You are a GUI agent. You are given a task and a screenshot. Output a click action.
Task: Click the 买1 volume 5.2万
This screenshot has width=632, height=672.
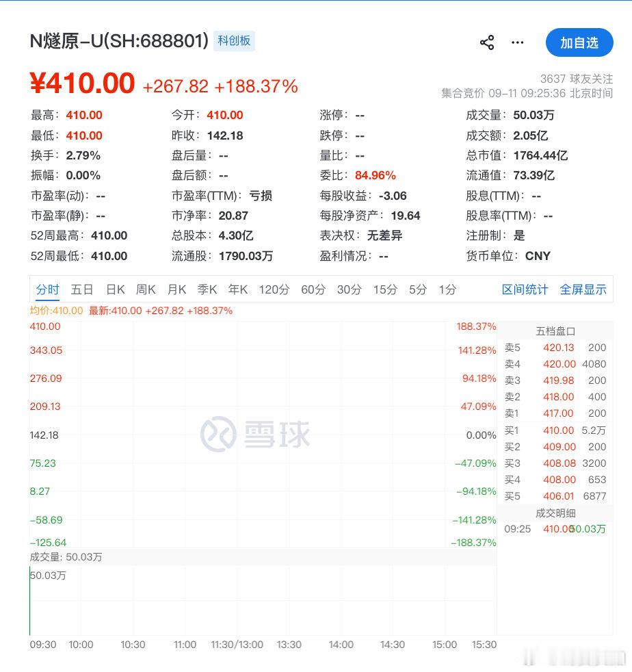(594, 430)
